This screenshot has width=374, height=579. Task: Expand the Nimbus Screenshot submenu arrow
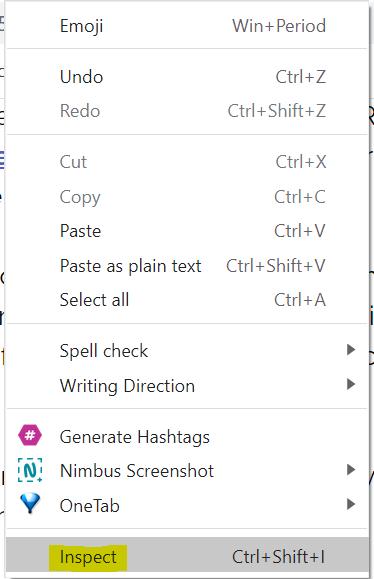tap(351, 470)
